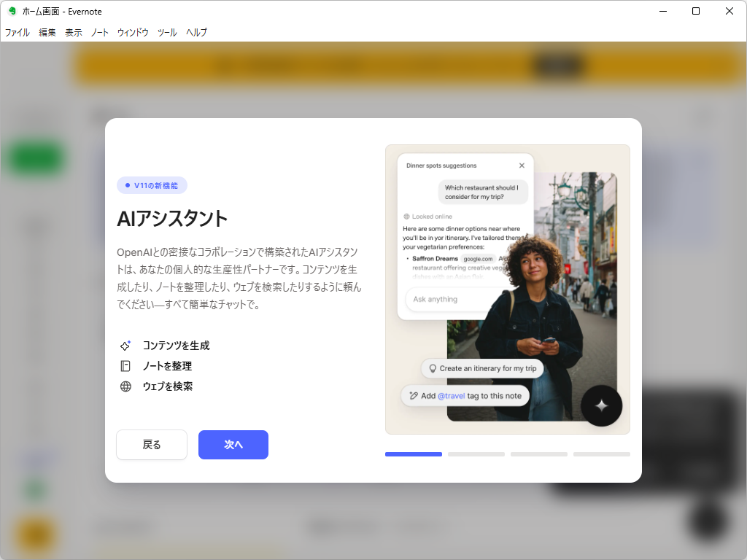Close the Dinner spots suggestions card
Image resolution: width=747 pixels, height=560 pixels.
pyautogui.click(x=522, y=165)
